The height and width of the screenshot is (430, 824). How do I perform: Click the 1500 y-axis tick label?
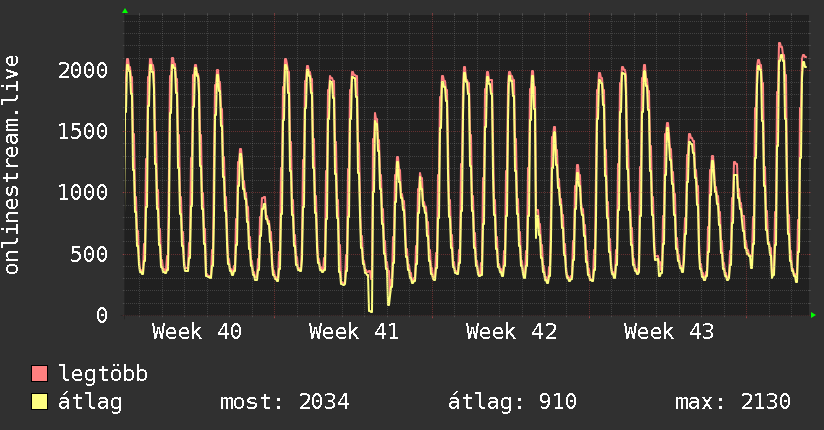(83, 131)
